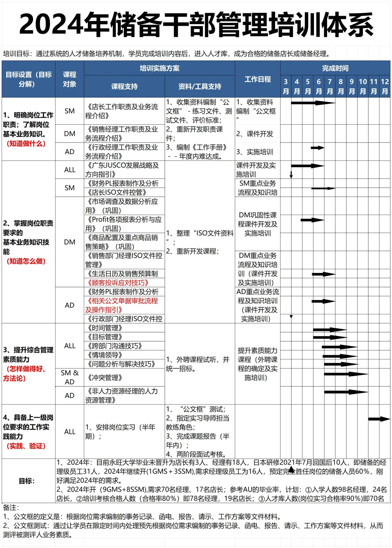Select schedule item 3、实施培训
The image size is (392, 548).
tap(258, 152)
